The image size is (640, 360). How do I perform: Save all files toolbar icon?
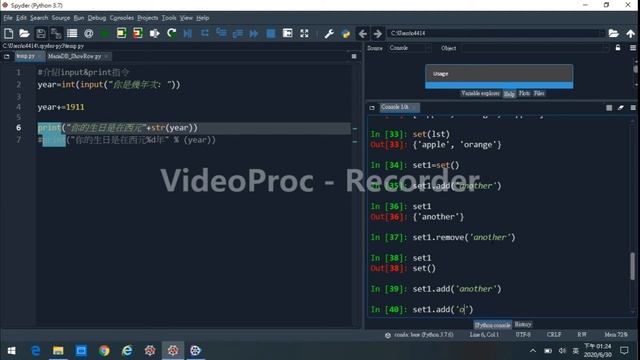(x=56, y=33)
